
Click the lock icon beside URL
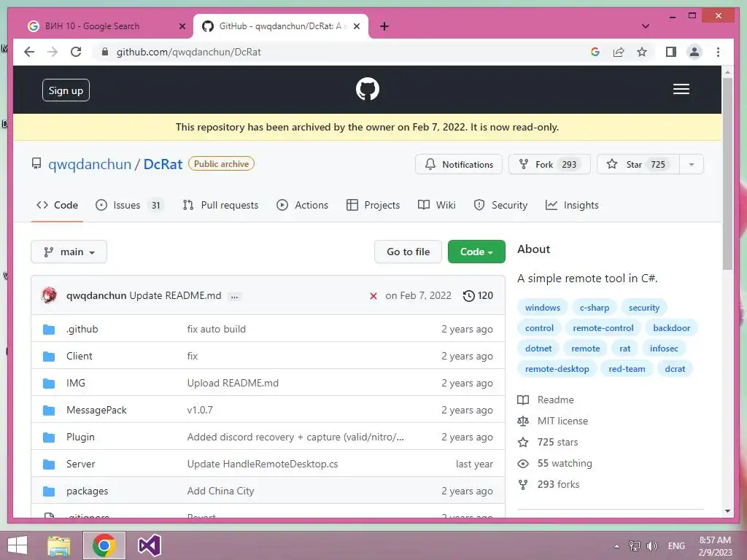coord(105,52)
